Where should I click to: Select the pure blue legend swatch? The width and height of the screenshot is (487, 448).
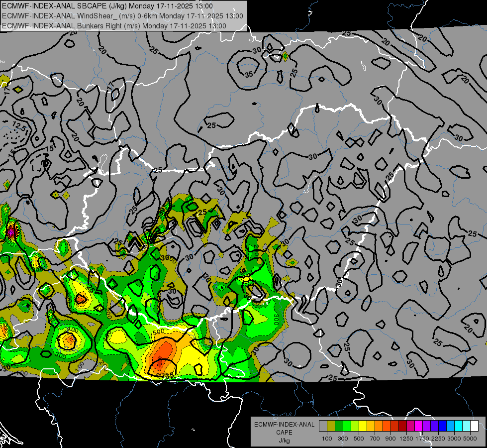[442, 426]
